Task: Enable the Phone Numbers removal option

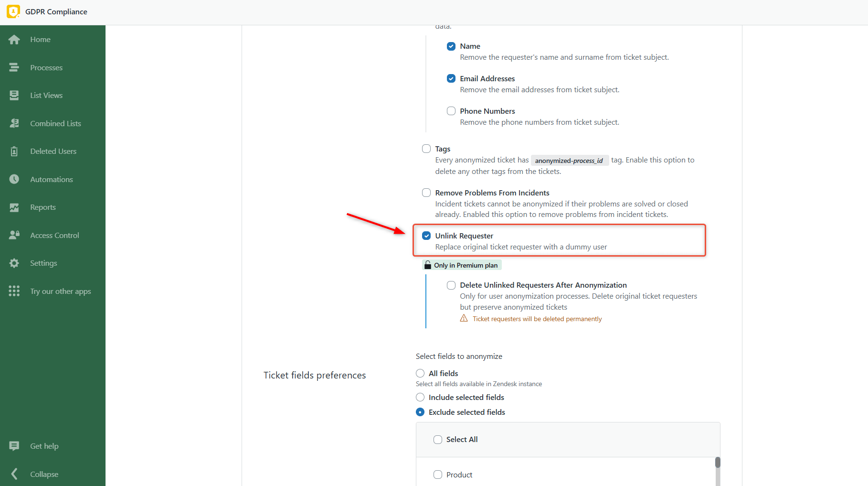Action: coord(451,111)
